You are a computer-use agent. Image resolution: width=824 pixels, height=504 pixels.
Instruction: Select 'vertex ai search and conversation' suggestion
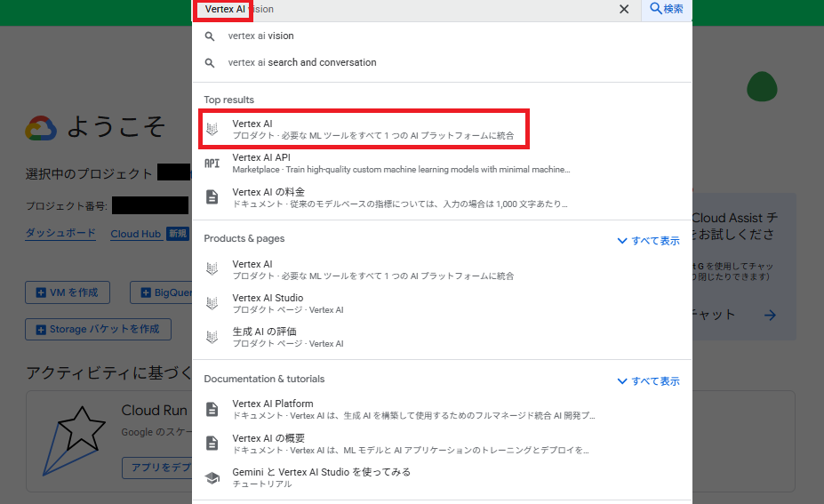pyautogui.click(x=301, y=63)
